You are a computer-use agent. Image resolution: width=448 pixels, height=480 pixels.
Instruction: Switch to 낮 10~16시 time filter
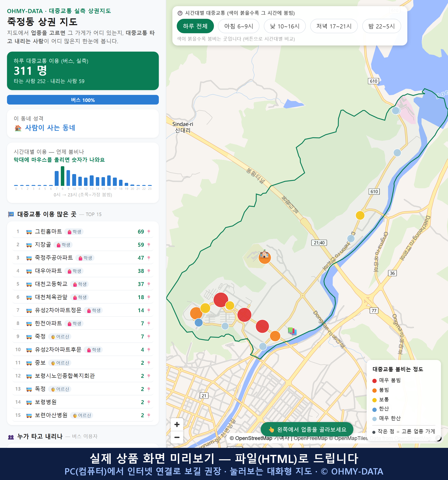[285, 26]
